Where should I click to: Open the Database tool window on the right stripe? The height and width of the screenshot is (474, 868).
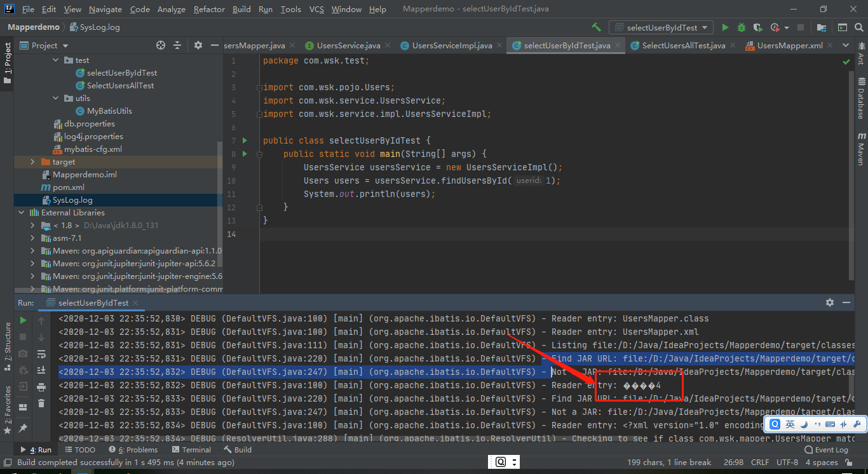[861, 98]
